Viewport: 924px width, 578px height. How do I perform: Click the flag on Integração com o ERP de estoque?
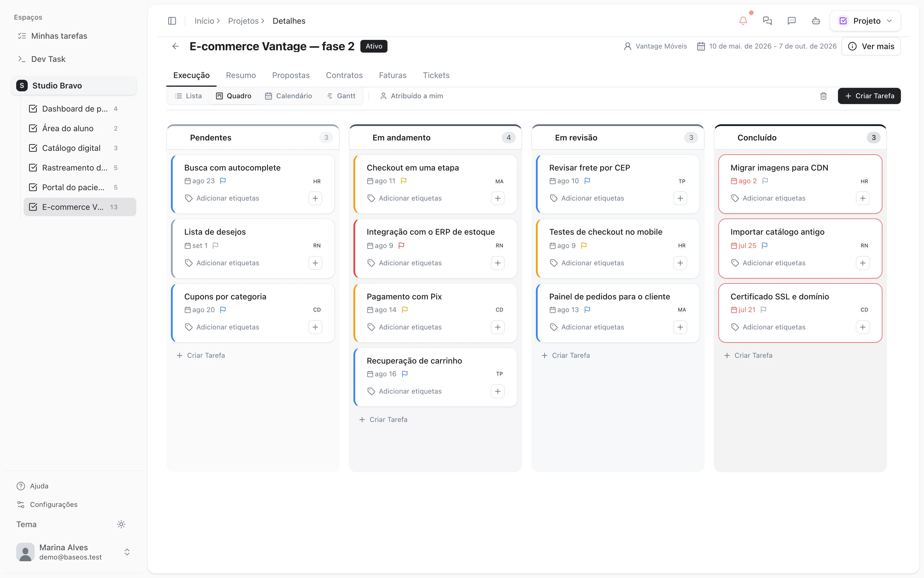(x=401, y=245)
